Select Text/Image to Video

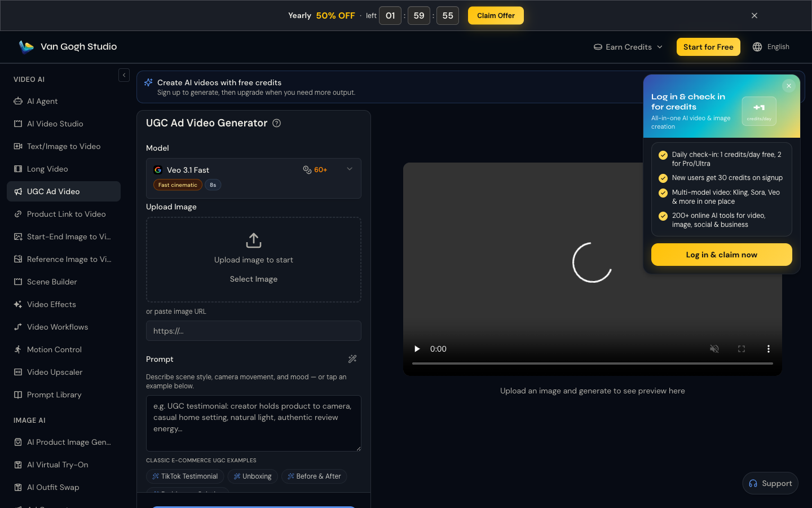[64, 146]
